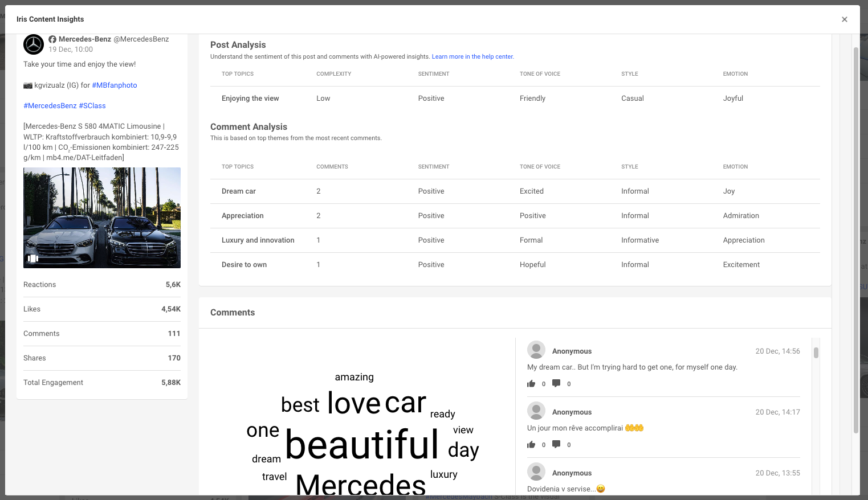Click the carousel icon on the post image
868x500 pixels.
point(33,259)
